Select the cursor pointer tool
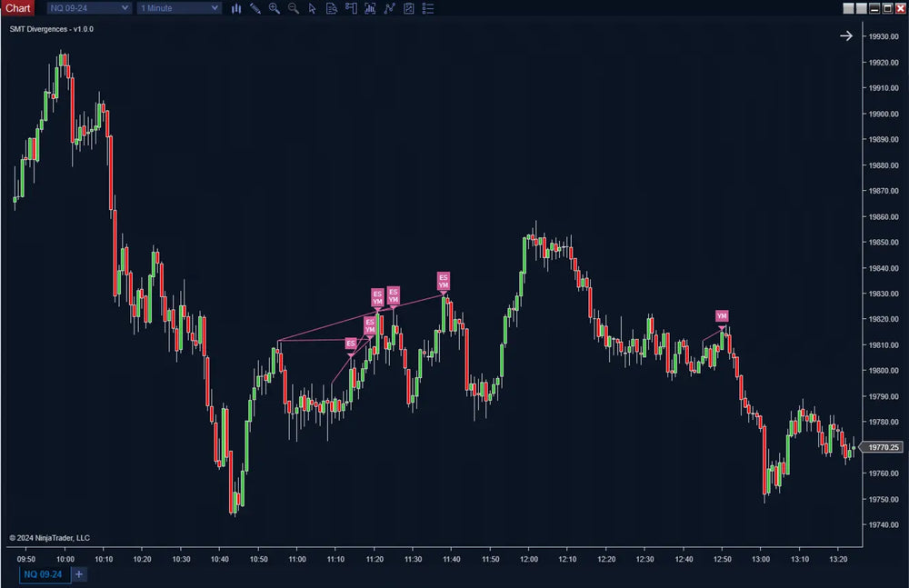909x588 pixels. click(313, 8)
